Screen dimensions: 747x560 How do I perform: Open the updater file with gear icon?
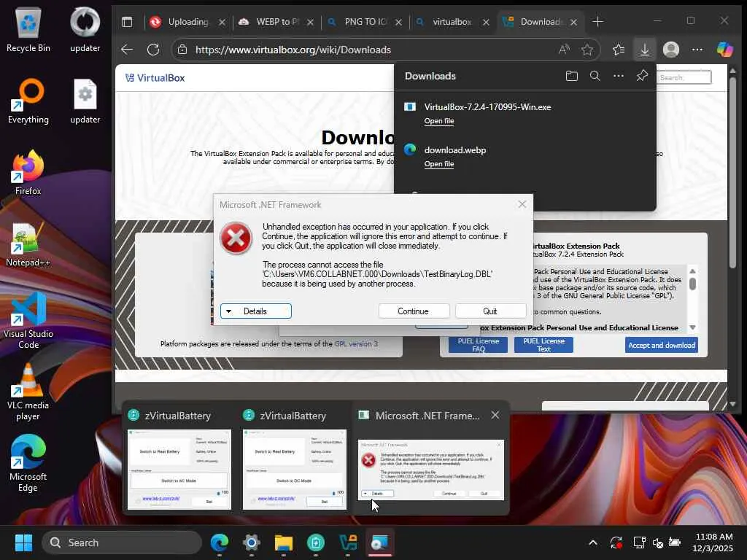coord(85,101)
